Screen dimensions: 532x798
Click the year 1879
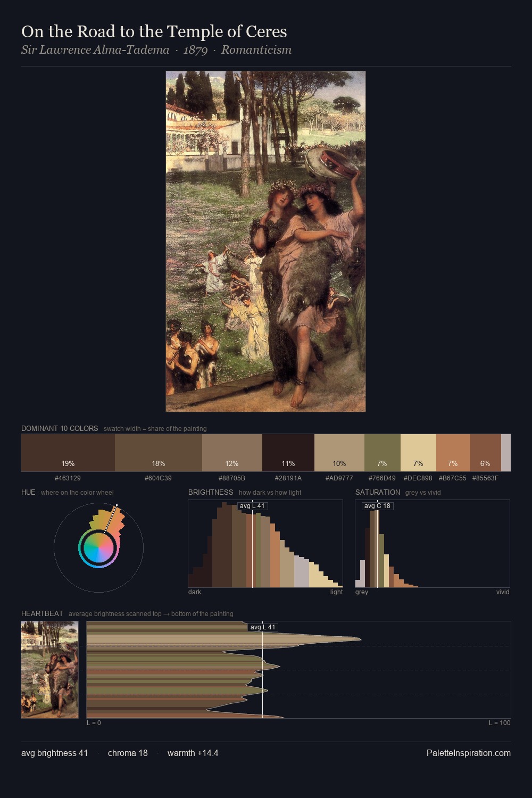[195, 50]
